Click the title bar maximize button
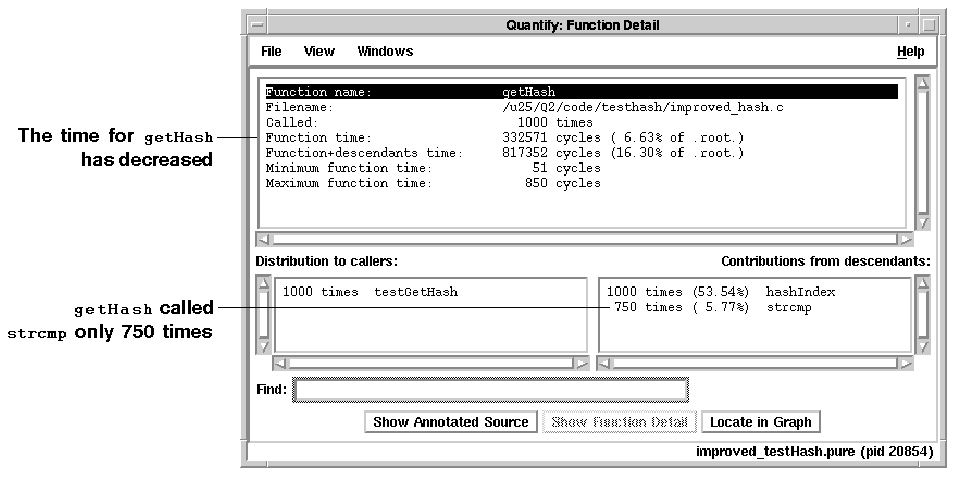This screenshot has width=960, height=478. (x=928, y=25)
